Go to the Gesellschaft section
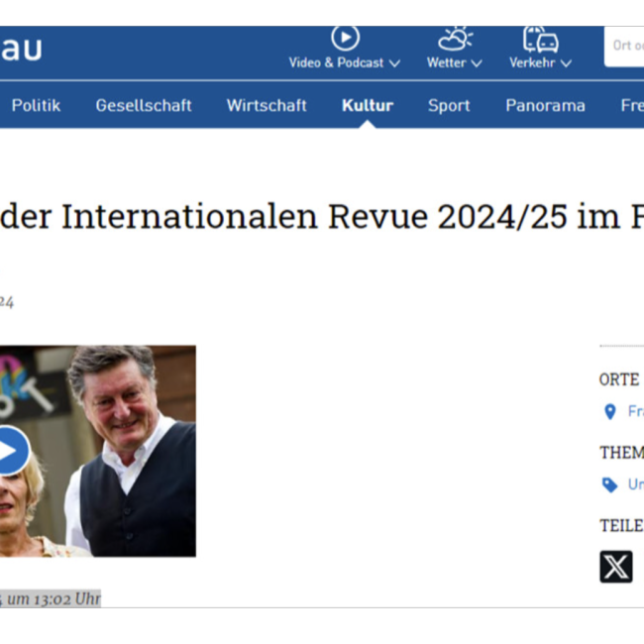 [x=144, y=105]
